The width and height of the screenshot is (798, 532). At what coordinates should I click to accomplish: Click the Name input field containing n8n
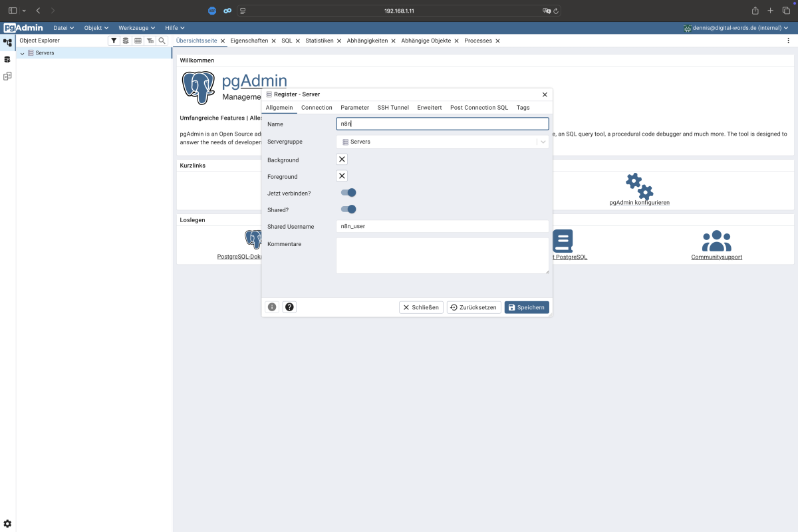click(442, 124)
